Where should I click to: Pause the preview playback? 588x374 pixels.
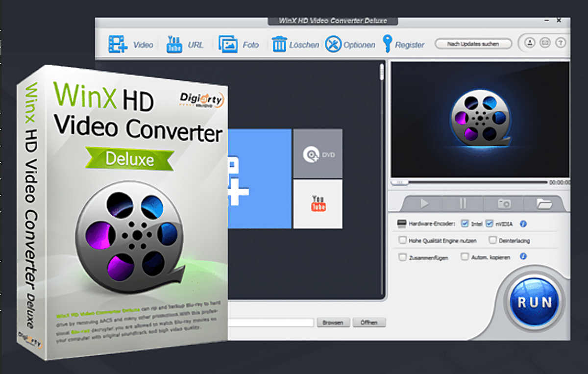463,204
